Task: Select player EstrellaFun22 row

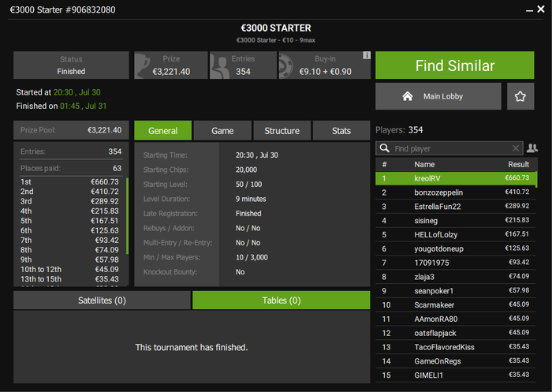Action: click(x=456, y=207)
